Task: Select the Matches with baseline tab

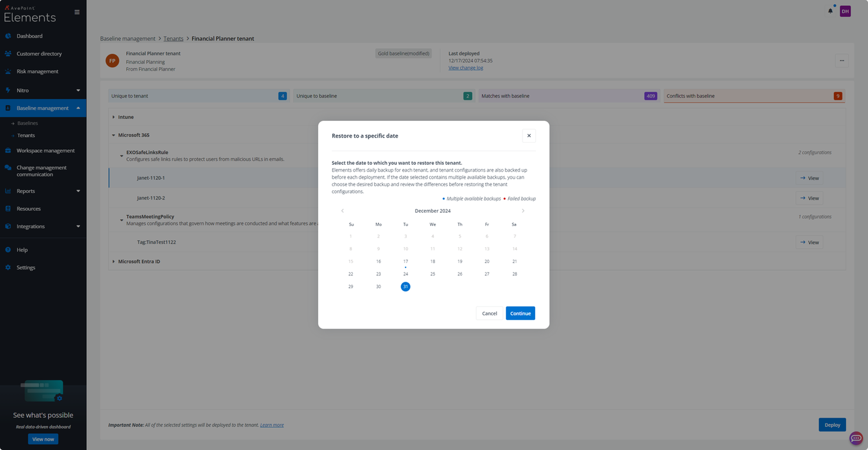Action: [568, 96]
